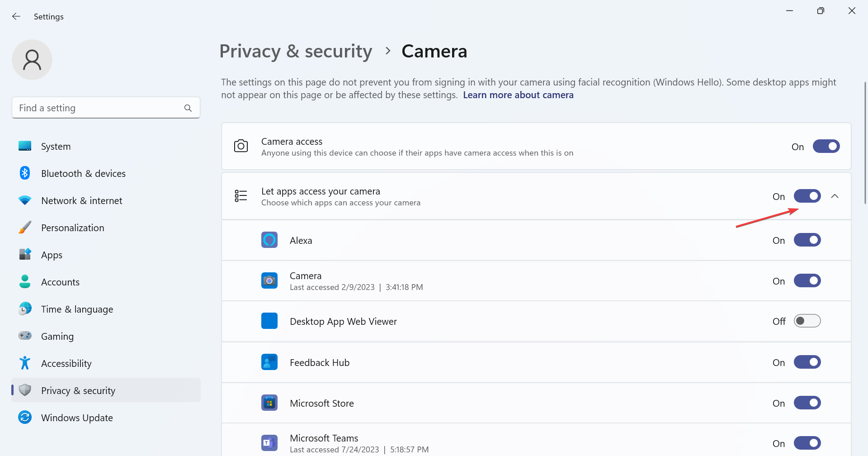Toggle camera permission for Camera app

pyautogui.click(x=807, y=280)
